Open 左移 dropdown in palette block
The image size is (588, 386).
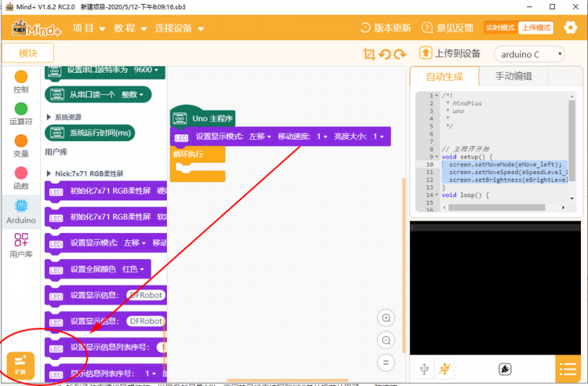(135, 242)
